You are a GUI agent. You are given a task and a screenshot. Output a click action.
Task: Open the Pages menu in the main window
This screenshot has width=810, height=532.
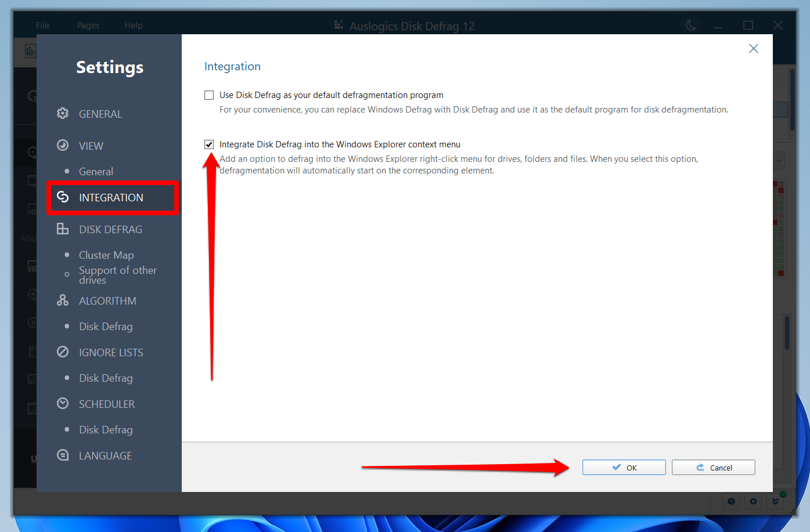tap(88, 26)
